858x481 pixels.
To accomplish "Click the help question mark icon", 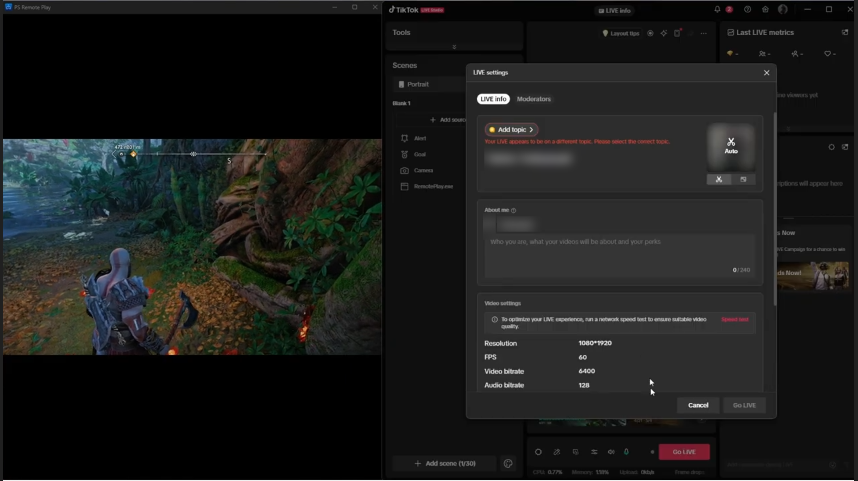I will (x=747, y=10).
